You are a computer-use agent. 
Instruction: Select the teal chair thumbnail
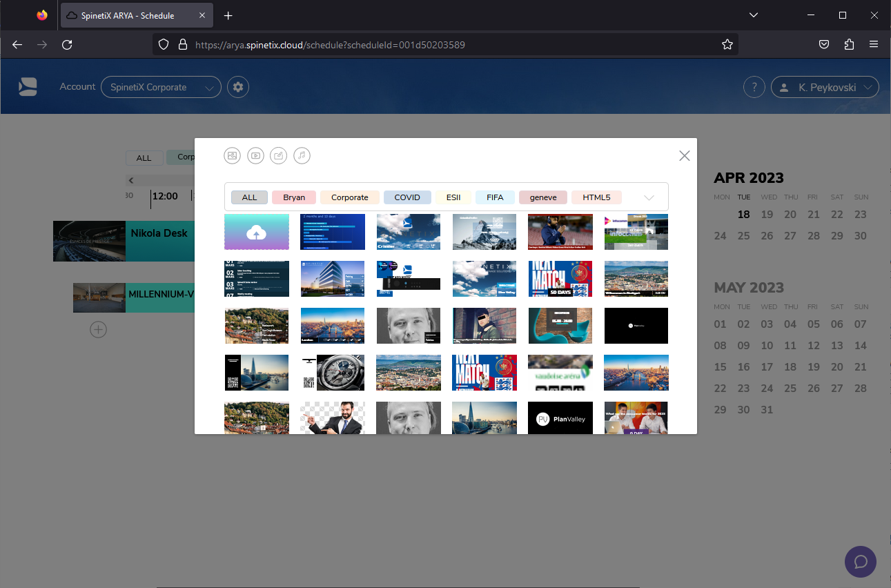point(560,326)
